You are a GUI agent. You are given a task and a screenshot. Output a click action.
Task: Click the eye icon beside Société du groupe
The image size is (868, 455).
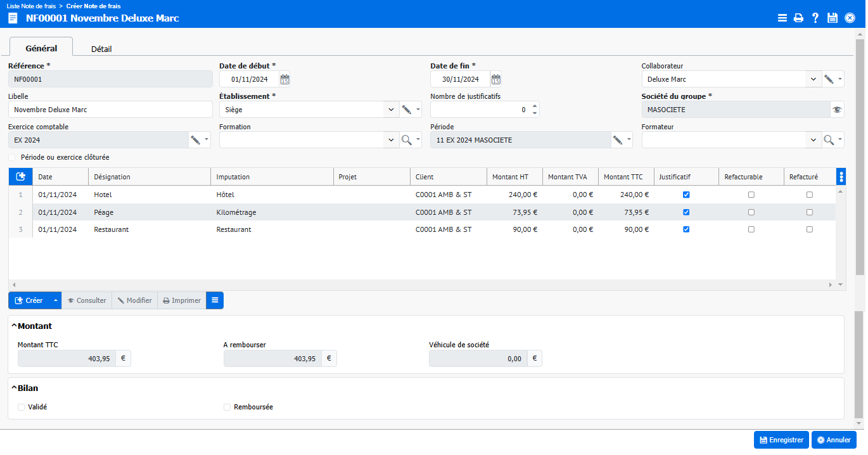pos(838,110)
